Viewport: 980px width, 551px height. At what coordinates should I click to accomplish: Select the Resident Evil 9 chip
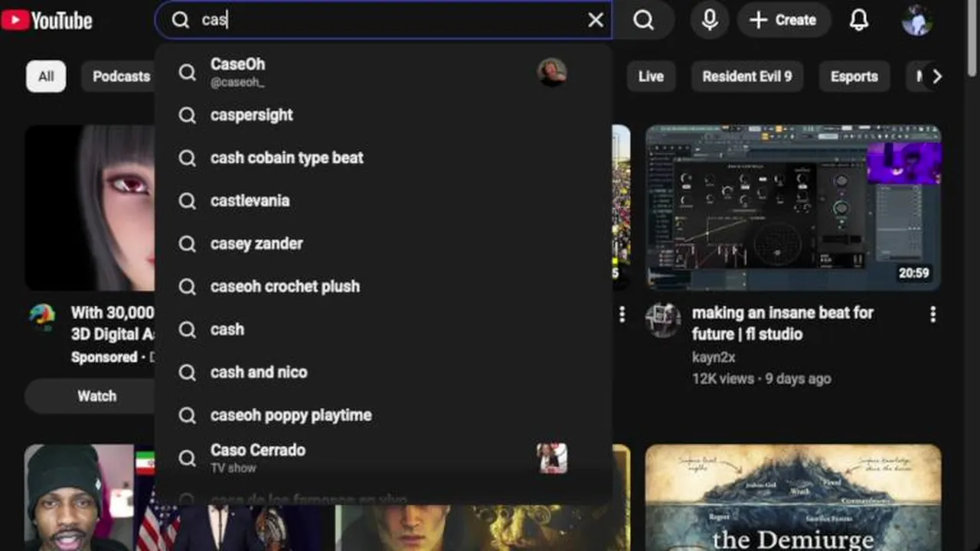(747, 77)
